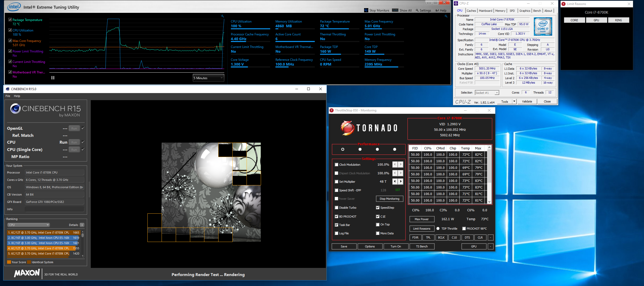
Task: Click scroll down arrow of ThrottleStop core table
Action: (x=489, y=202)
